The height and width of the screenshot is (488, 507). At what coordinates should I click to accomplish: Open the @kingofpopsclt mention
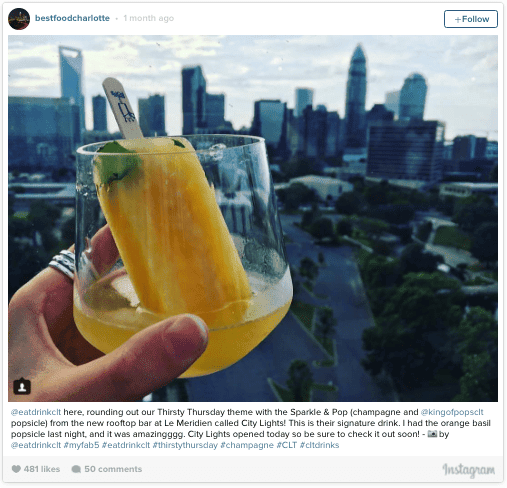(452, 412)
